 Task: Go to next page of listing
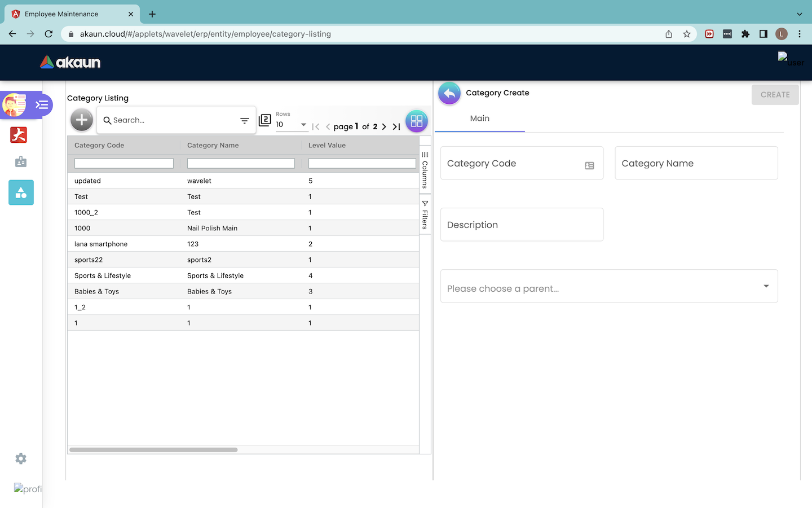[384, 127]
